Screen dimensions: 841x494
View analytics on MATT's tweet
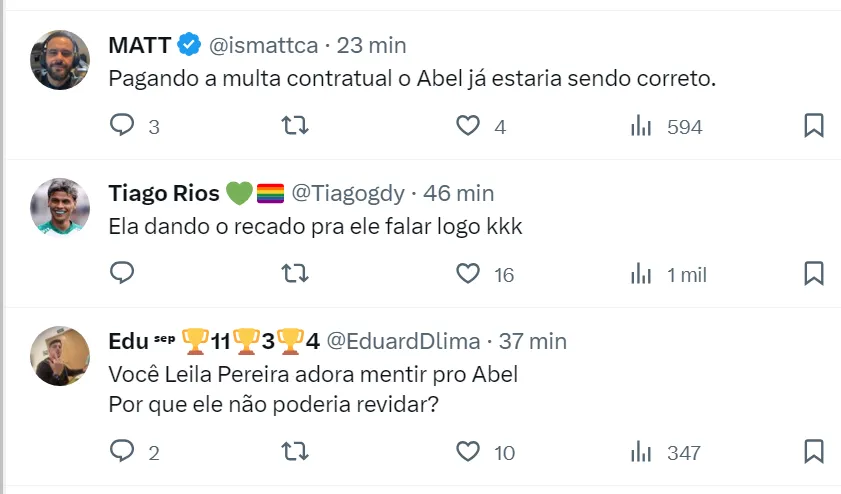coord(641,126)
